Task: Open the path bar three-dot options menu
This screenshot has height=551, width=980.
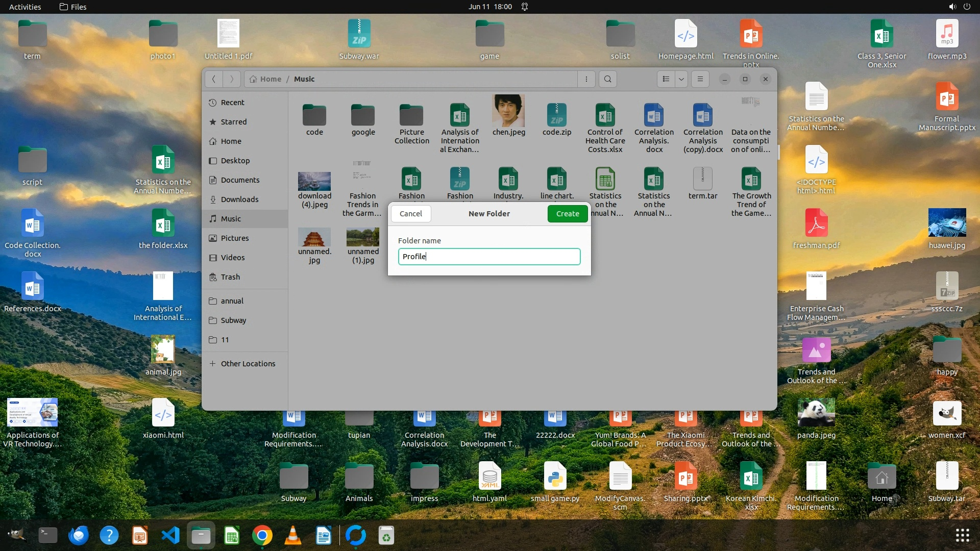Action: (x=586, y=79)
